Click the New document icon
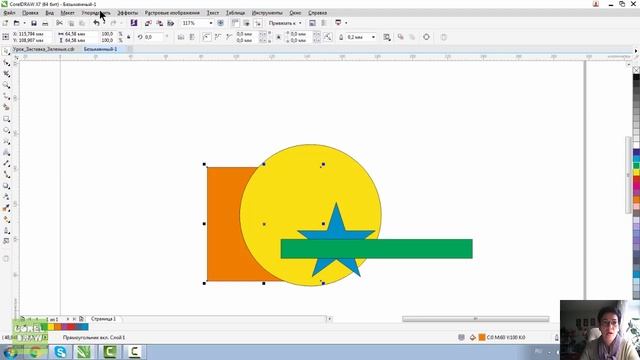Viewport: 640px width, 360px height. (5, 23)
